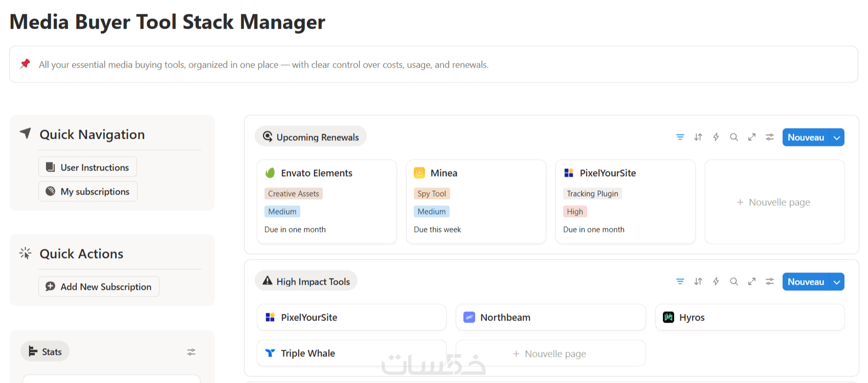Open Envato Elements card title
868x383 pixels.
tap(317, 173)
